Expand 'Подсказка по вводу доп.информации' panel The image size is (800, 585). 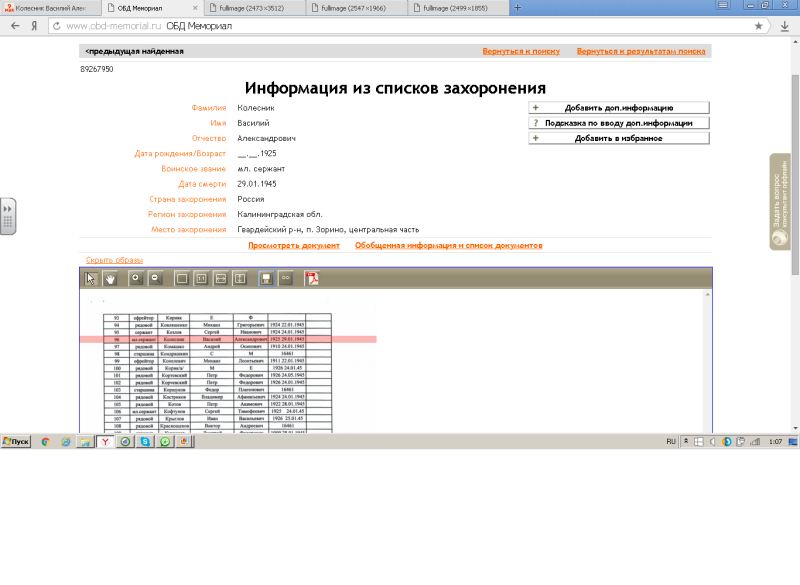coord(618,123)
